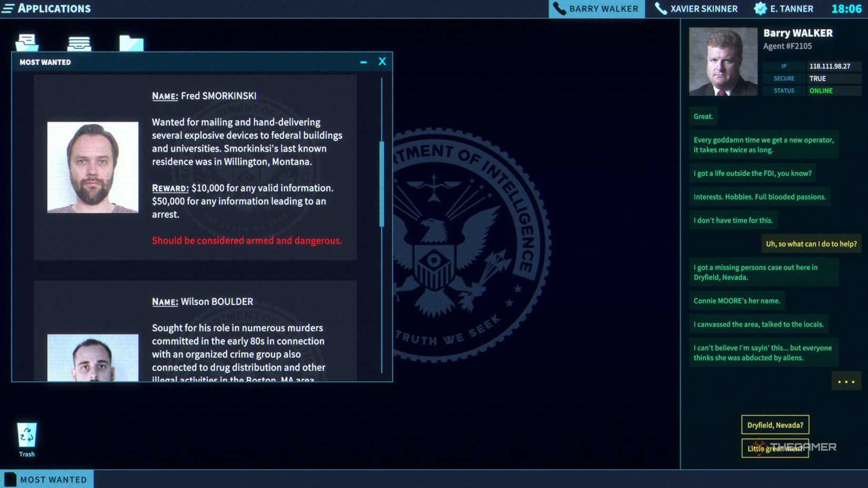Click the Reward text in Smorkinski's entry
The image size is (868, 488).
click(x=243, y=201)
